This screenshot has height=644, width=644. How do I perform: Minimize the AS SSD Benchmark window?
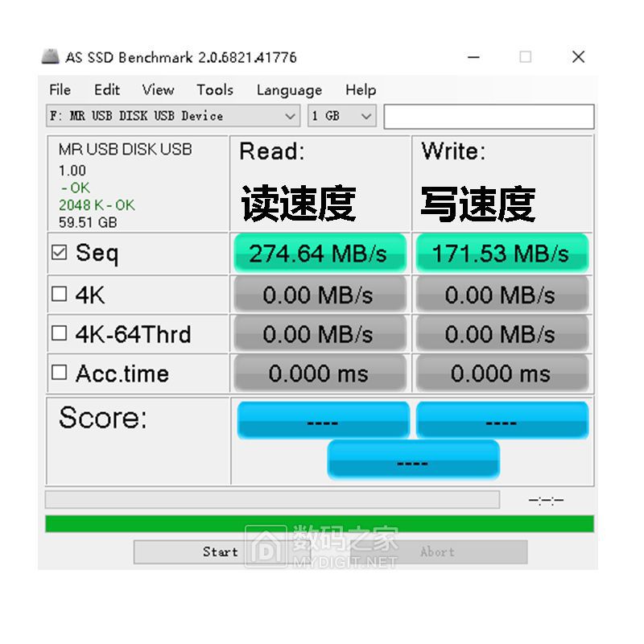473,57
